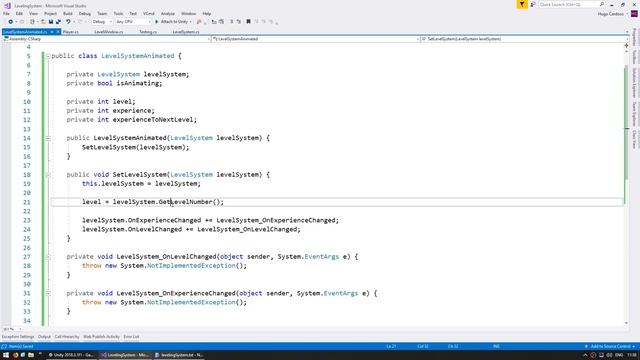Viewport: 640px width, 360px height.
Task: Click the Navigate Backward toolbar button
Action: tap(10, 22)
